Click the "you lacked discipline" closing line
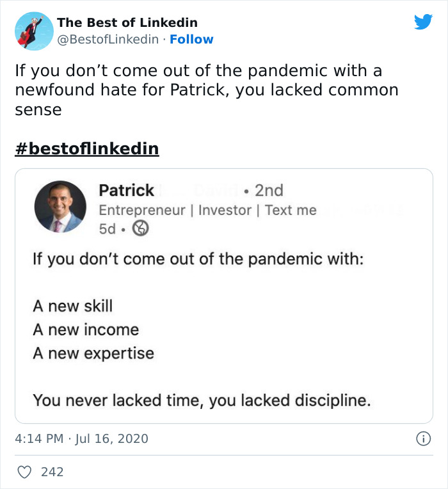448x489 pixels. pyautogui.click(x=202, y=401)
